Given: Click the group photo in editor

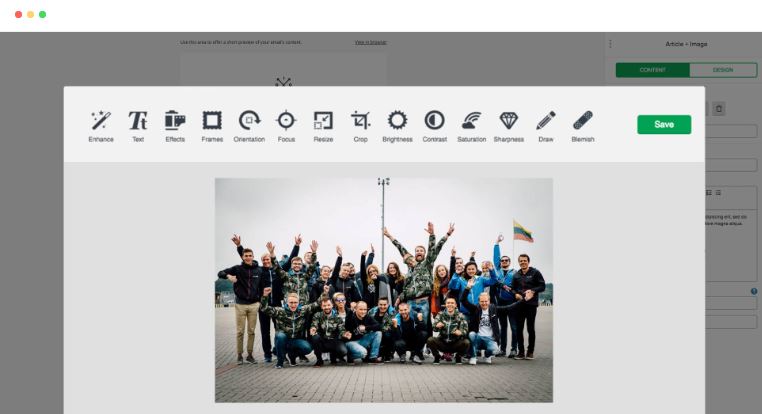Looking at the screenshot, I should (383, 290).
